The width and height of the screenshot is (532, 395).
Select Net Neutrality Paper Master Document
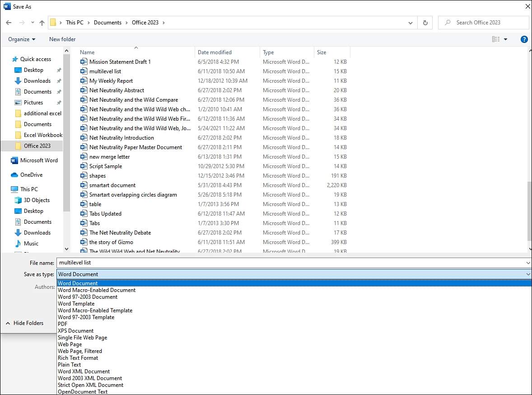[136, 147]
